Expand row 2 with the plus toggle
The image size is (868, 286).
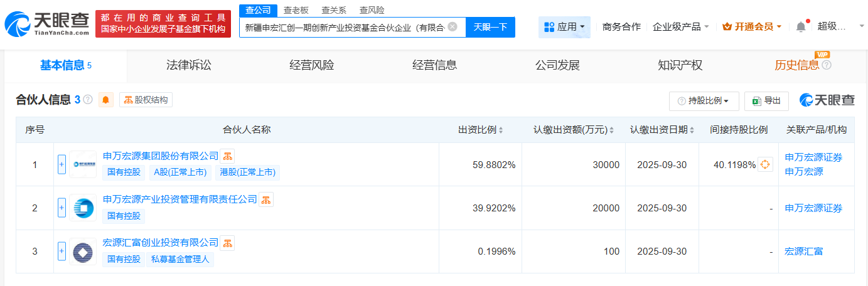[x=62, y=208]
